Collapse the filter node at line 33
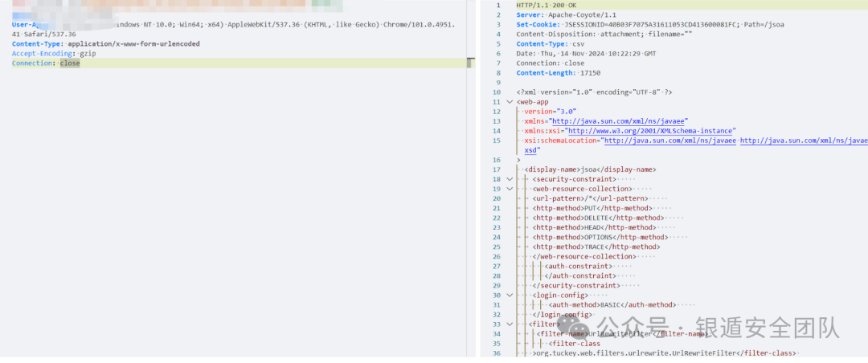868x363 pixels. pos(510,324)
